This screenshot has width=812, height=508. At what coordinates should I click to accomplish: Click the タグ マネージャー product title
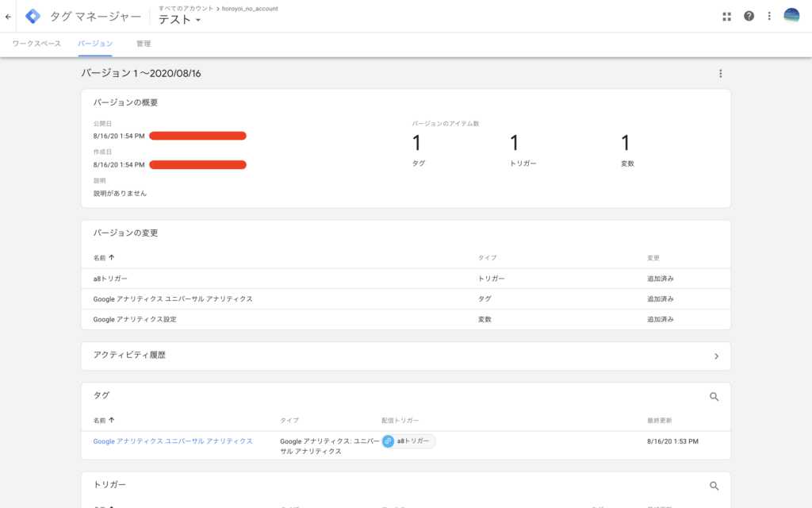95,17
